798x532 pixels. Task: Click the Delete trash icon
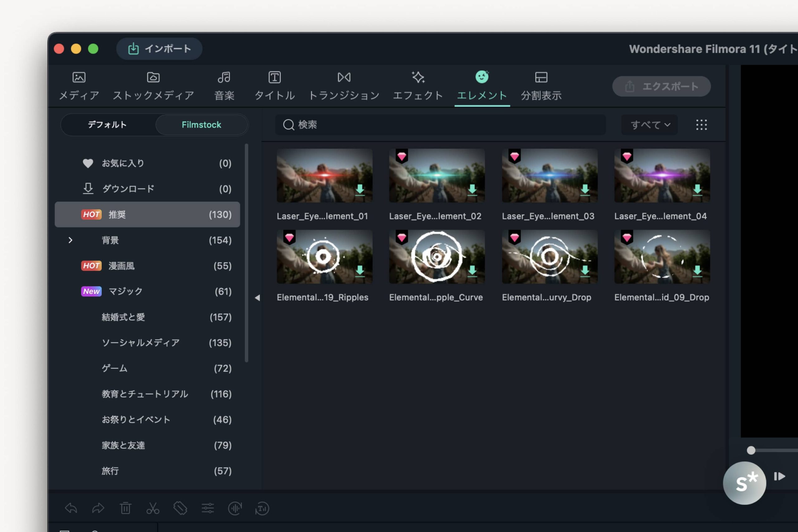pos(126,508)
